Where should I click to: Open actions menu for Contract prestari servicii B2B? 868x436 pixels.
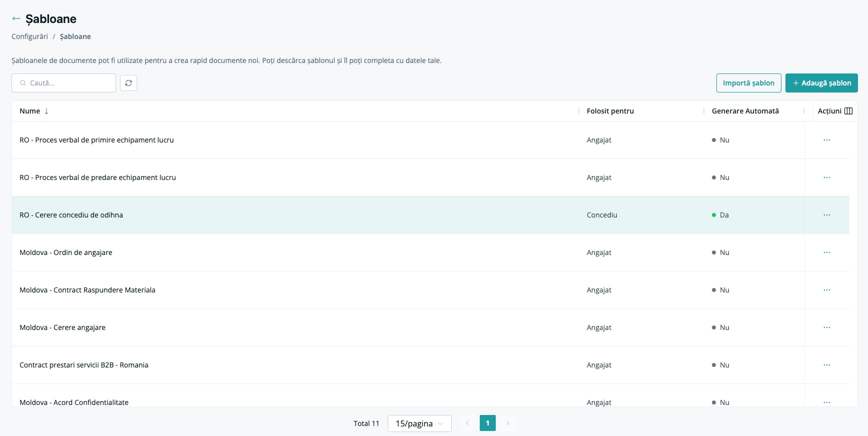tap(827, 365)
